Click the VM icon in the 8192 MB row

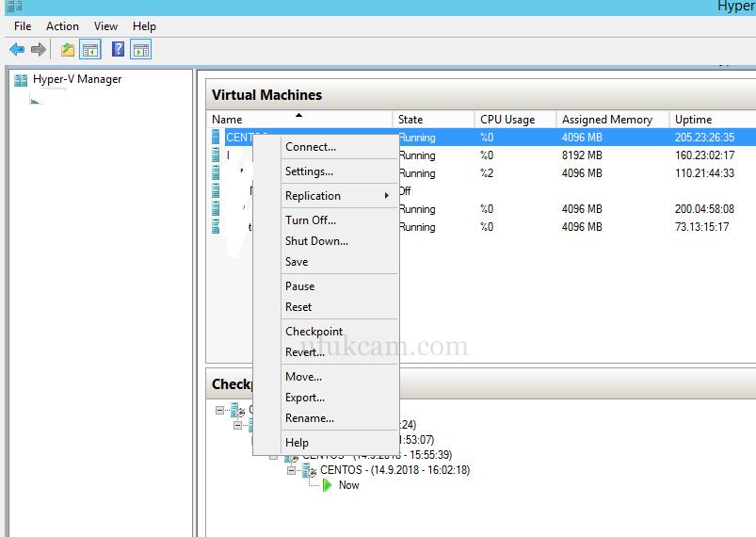tap(216, 155)
